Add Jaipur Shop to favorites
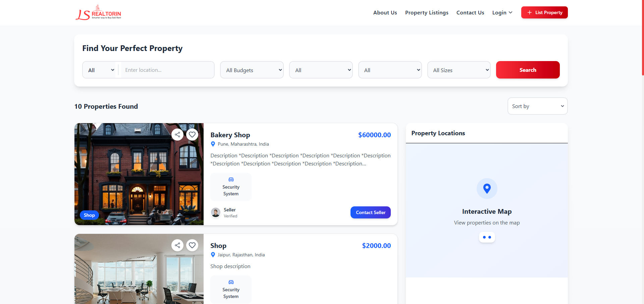 tap(192, 245)
